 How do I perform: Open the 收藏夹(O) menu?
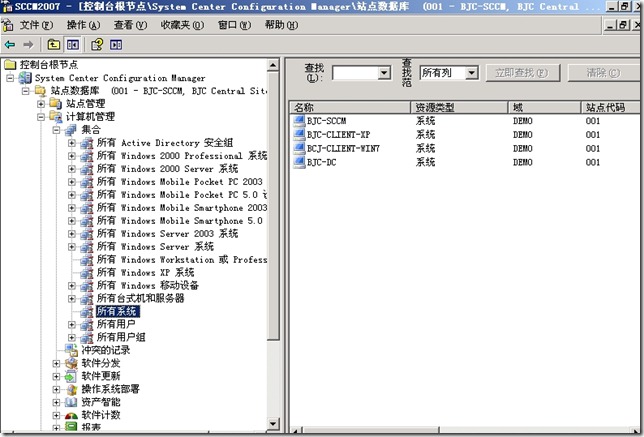click(182, 25)
